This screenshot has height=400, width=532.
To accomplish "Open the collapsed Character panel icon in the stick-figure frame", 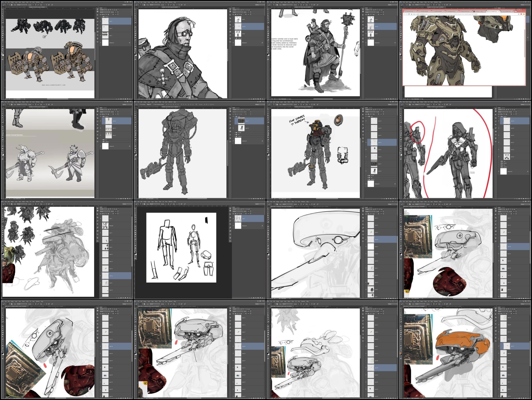I will pyautogui.click(x=230, y=235).
